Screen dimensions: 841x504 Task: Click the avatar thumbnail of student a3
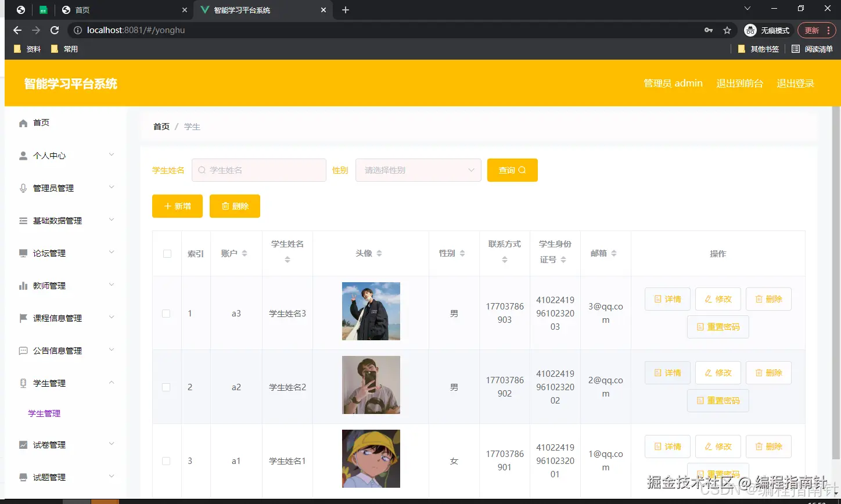coord(371,311)
